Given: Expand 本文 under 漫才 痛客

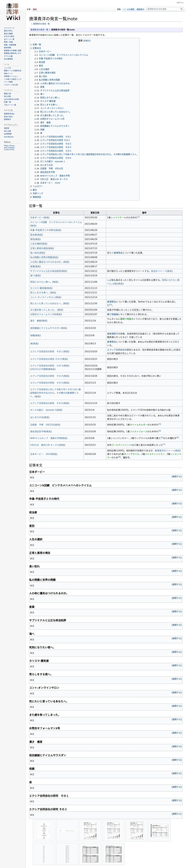Looking at the screenshot, I should [x=177, y=746].
